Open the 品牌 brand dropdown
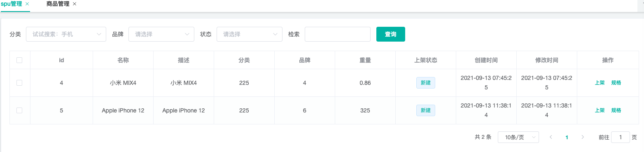 click(x=161, y=34)
